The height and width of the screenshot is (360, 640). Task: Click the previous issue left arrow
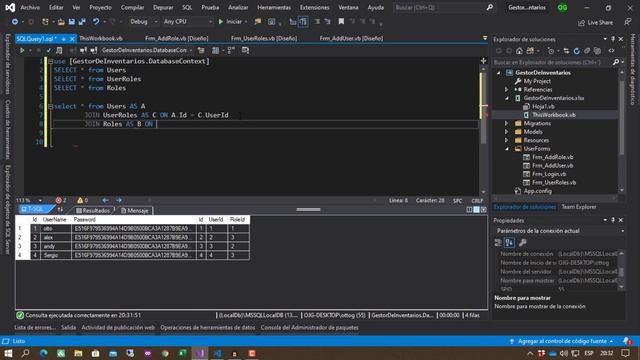pyautogui.click(x=105, y=200)
